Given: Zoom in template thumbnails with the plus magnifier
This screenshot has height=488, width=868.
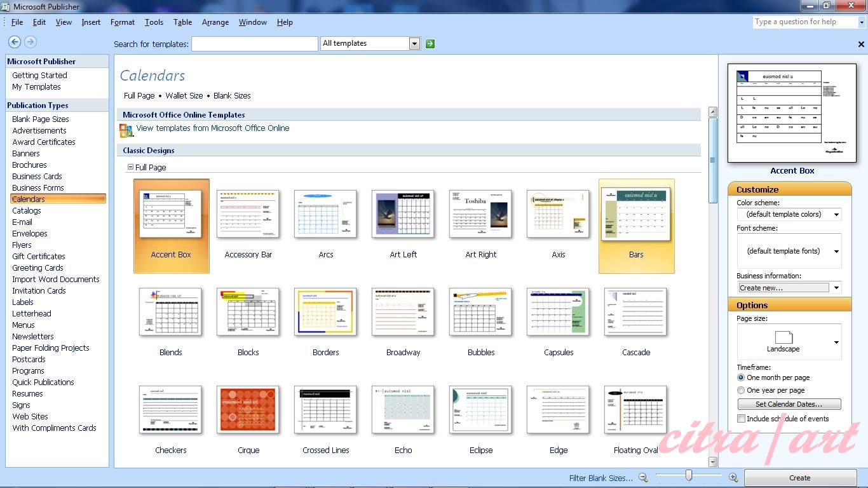Looking at the screenshot, I should (x=733, y=477).
